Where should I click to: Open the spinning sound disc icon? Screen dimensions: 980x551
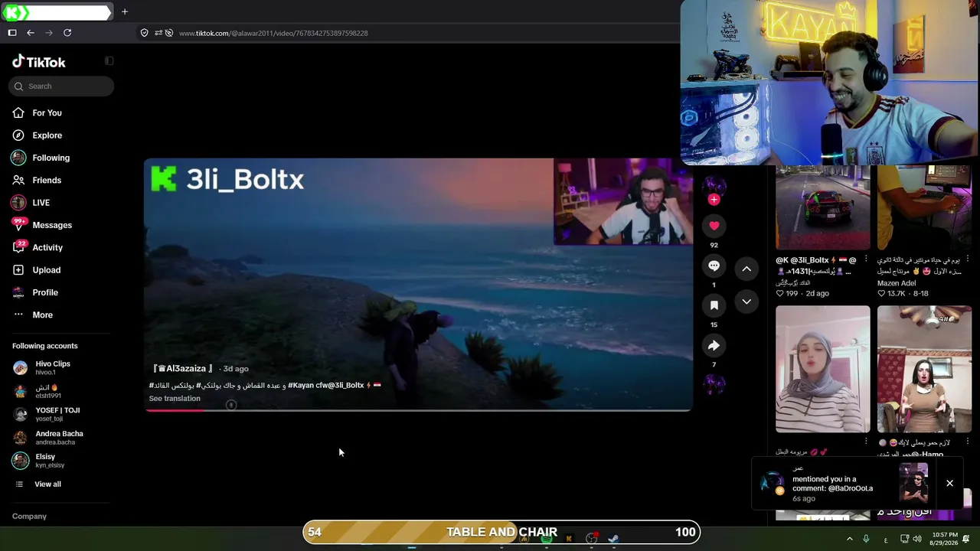coord(714,384)
